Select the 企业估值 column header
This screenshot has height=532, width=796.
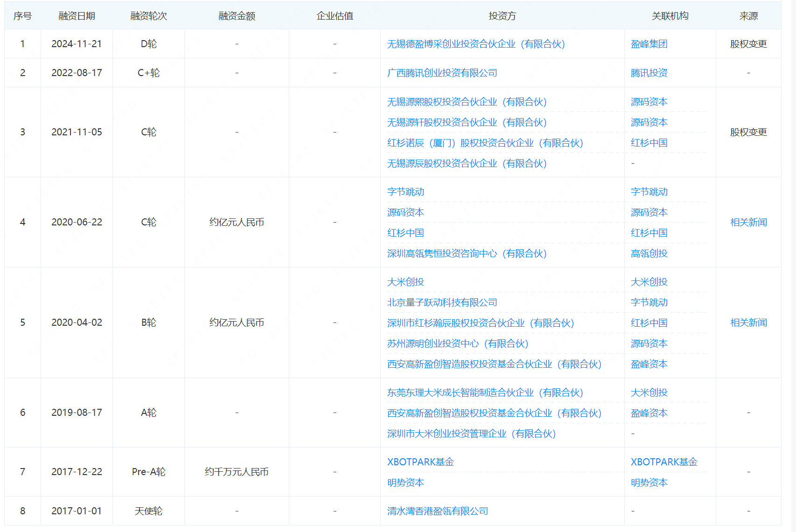click(335, 16)
